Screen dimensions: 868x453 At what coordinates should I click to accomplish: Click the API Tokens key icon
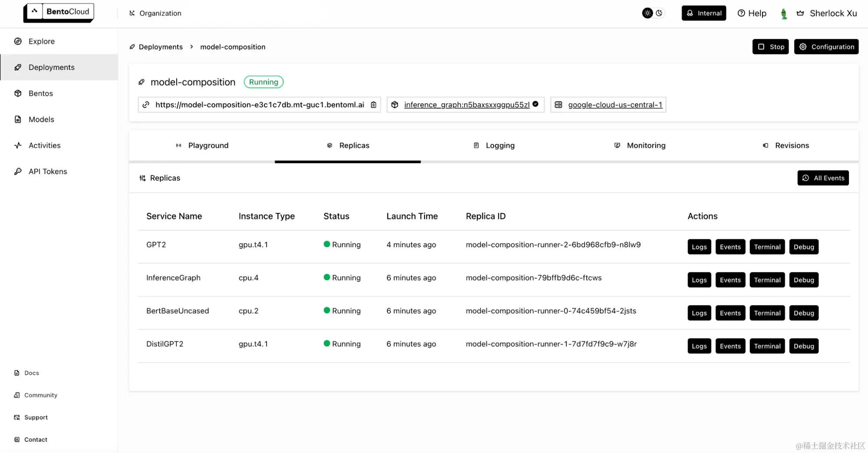18,172
